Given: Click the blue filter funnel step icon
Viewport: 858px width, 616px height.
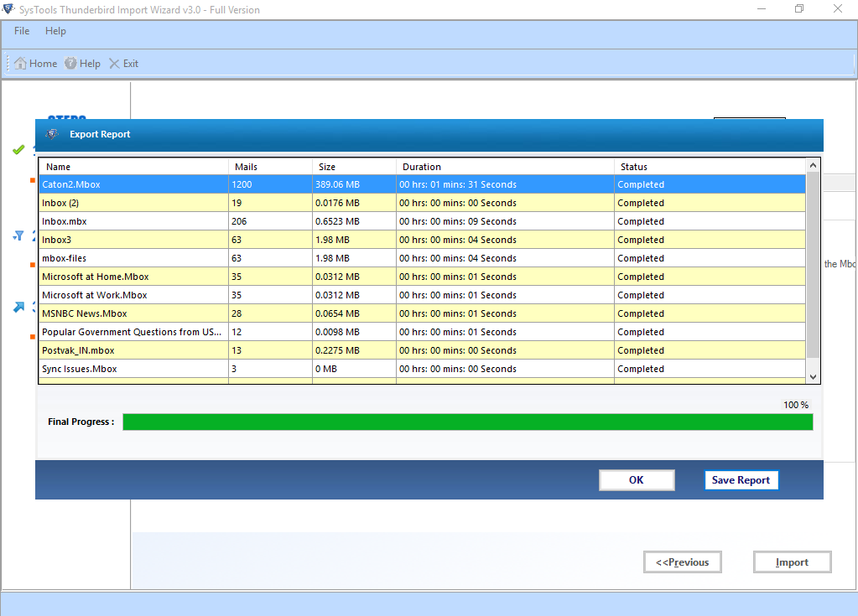Looking at the screenshot, I should click(x=18, y=236).
